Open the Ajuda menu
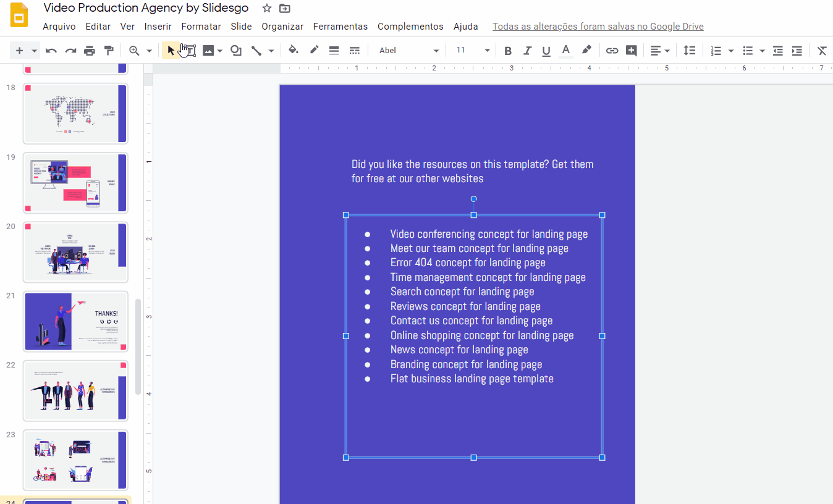The image size is (833, 504). tap(466, 27)
